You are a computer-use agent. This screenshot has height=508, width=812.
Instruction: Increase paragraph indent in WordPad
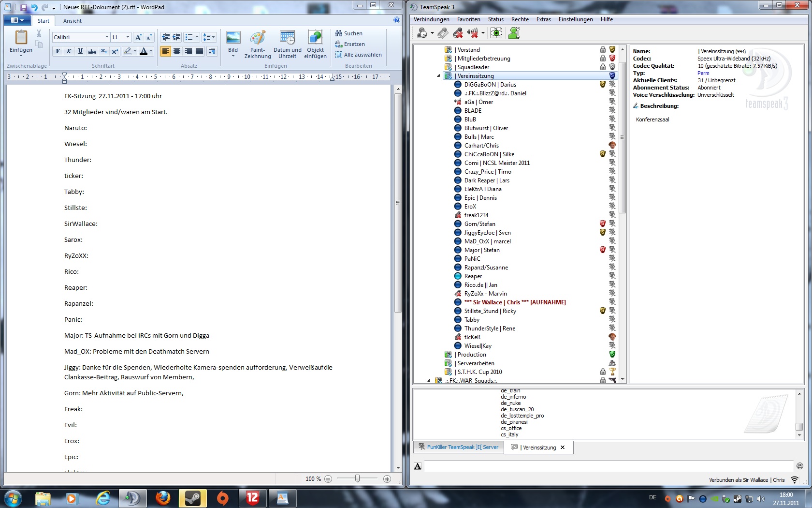tap(177, 37)
